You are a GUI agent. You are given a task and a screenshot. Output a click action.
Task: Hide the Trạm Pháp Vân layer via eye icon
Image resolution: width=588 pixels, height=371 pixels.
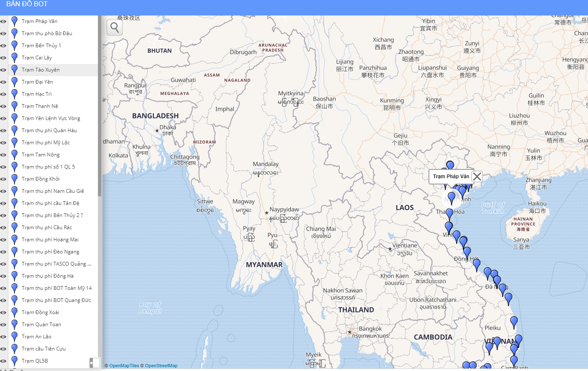point(3,21)
